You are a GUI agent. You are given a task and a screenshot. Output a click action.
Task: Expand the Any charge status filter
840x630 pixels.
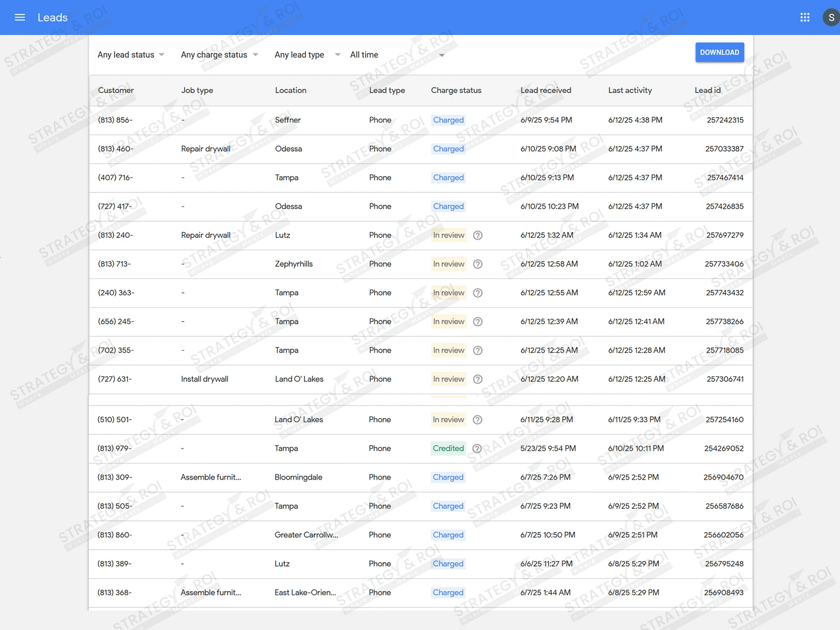[219, 55]
